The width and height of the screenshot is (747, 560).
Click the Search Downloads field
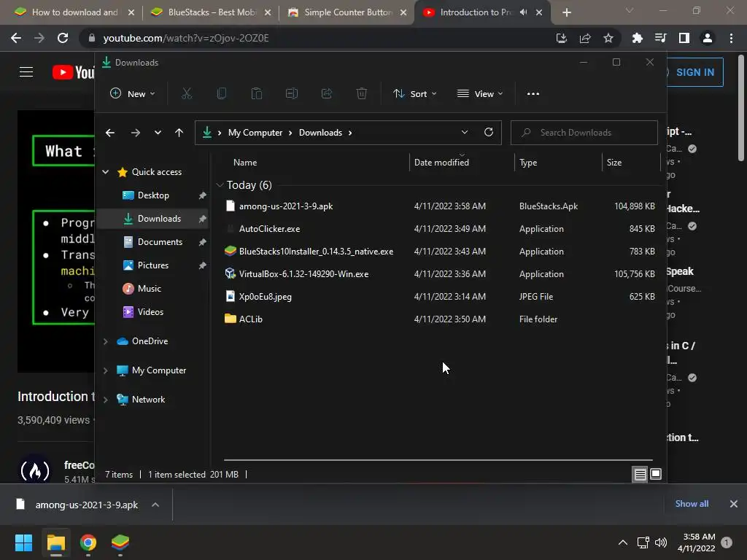coord(584,133)
